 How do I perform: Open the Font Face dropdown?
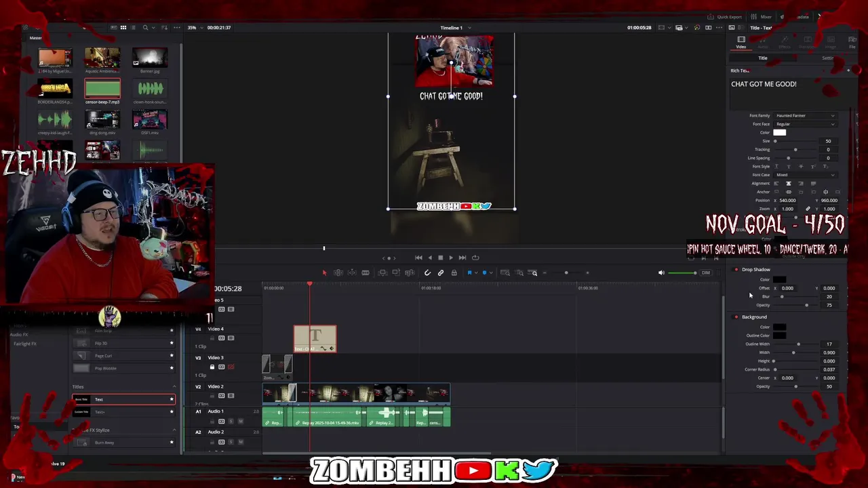coord(805,124)
